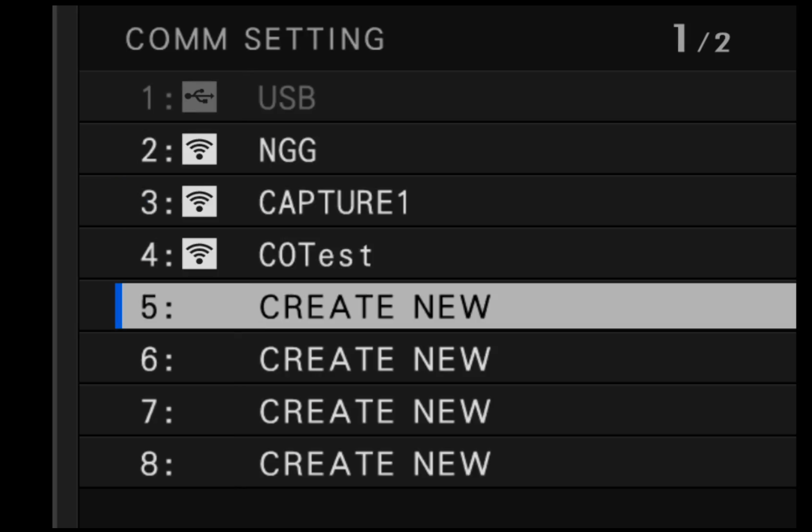Open the C0Test wireless profile

point(314,254)
